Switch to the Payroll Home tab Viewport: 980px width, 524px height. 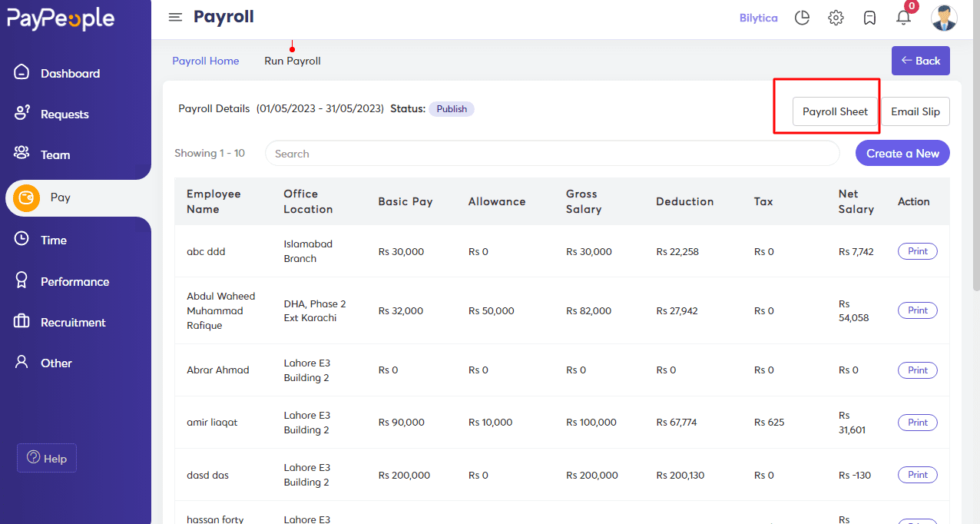pos(205,61)
